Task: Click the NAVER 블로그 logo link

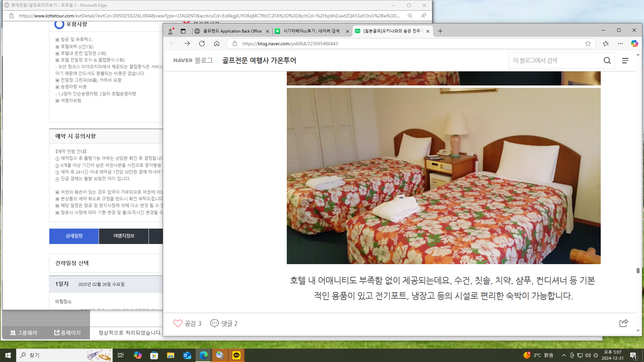Action: pyautogui.click(x=193, y=60)
